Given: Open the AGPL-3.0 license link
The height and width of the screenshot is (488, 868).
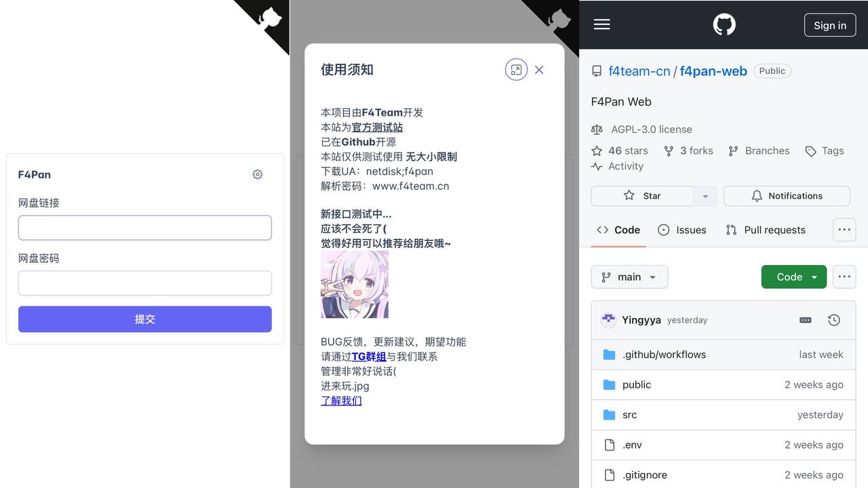Looking at the screenshot, I should tap(652, 129).
